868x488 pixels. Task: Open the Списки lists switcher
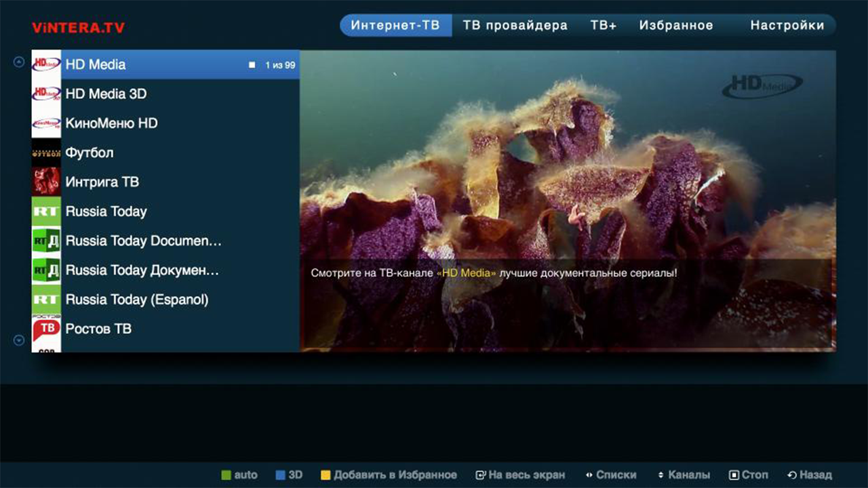(610, 475)
